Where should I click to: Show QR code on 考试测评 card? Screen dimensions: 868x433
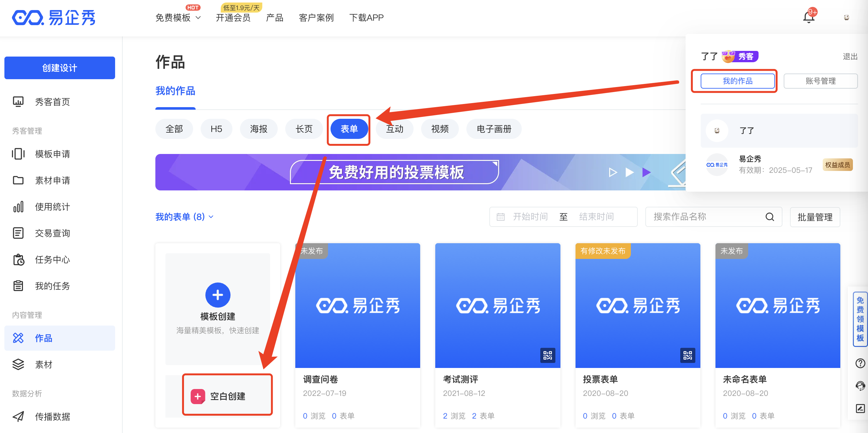click(x=548, y=355)
